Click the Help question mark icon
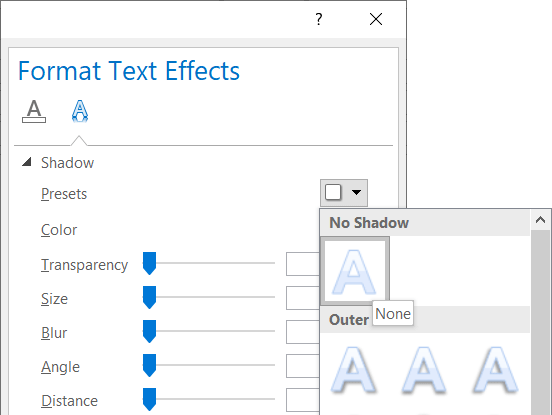This screenshot has width=552, height=415. pyautogui.click(x=319, y=19)
